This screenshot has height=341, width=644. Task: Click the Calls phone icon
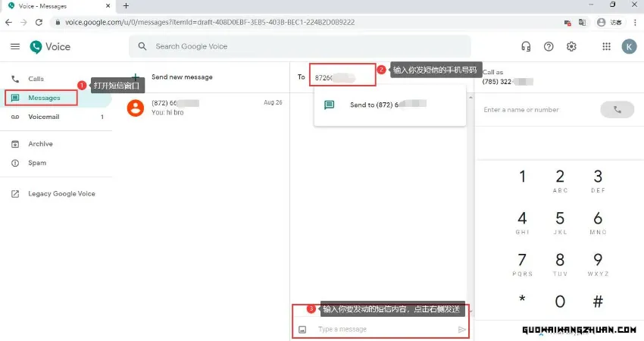point(15,79)
